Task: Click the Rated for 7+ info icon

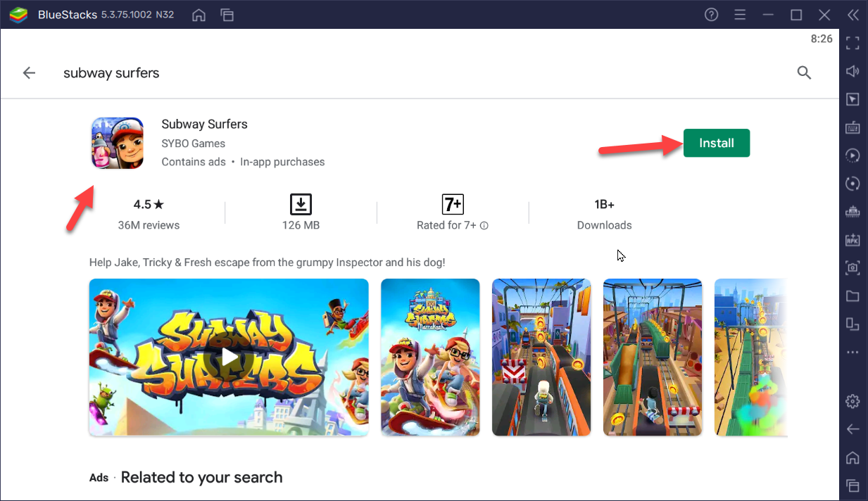Action: tap(484, 226)
